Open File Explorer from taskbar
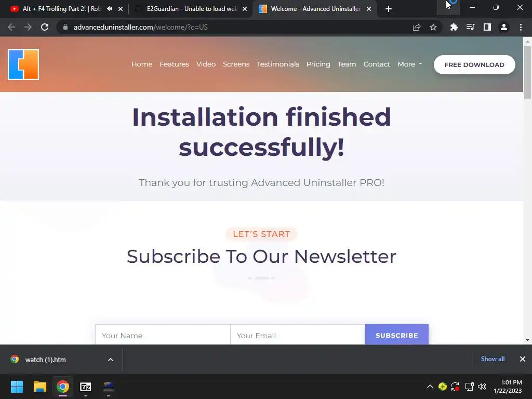532x399 pixels. click(39, 387)
